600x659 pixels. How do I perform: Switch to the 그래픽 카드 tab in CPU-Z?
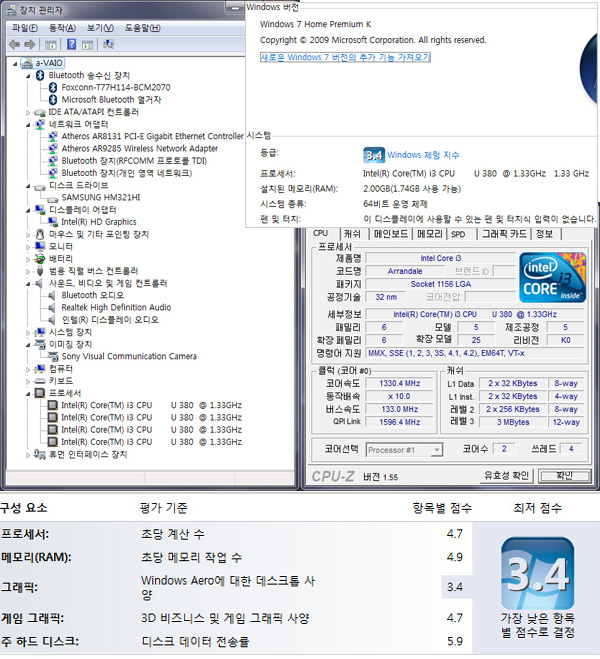pyautogui.click(x=504, y=234)
